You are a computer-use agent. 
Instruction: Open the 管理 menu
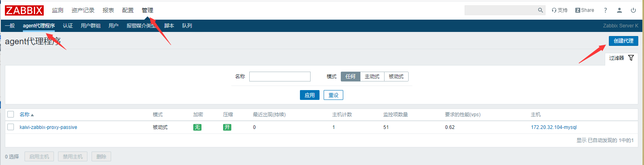click(x=148, y=10)
